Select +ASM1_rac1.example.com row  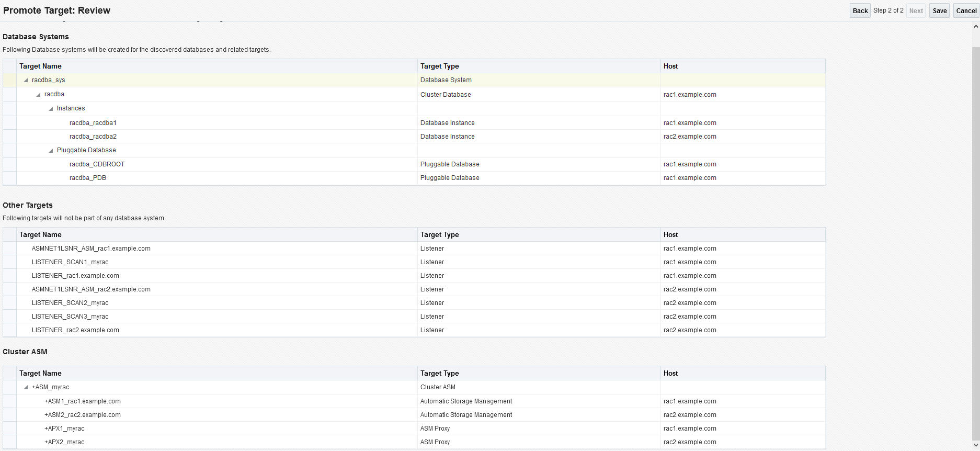pyautogui.click(x=414, y=401)
